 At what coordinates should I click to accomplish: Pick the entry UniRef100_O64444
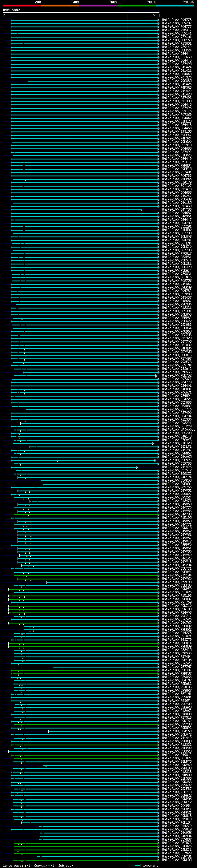[x=177, y=54]
